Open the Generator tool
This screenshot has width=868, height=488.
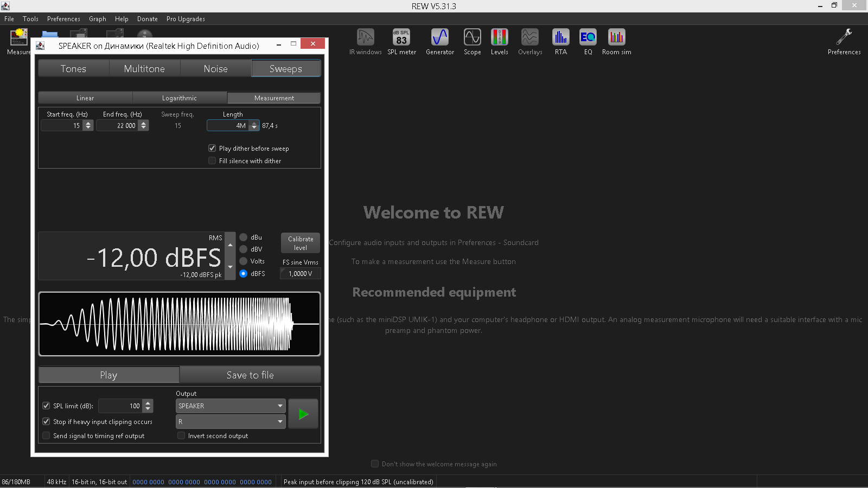[x=440, y=42]
